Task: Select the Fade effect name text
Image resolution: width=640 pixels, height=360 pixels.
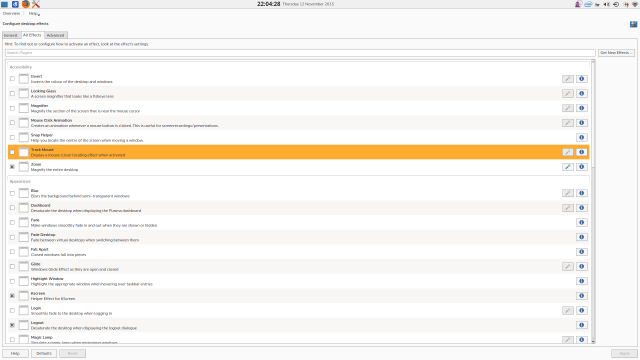Action: coord(35,220)
